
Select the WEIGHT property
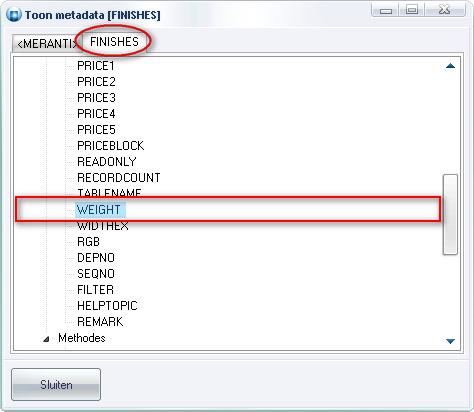pos(99,210)
